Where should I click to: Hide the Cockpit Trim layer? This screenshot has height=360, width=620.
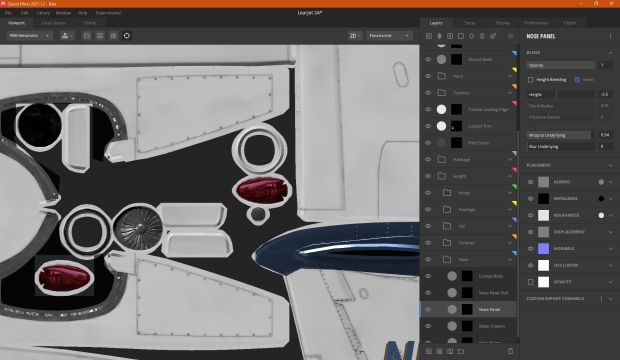coord(428,126)
